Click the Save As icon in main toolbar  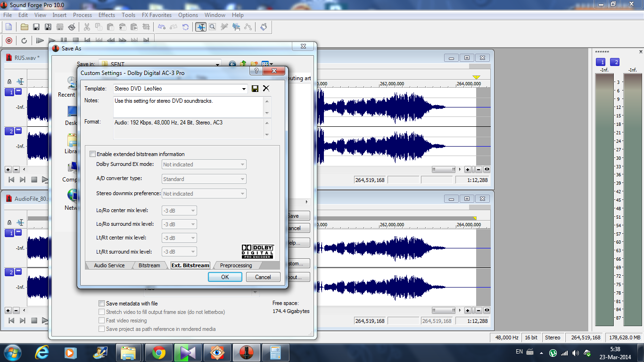pos(48,27)
